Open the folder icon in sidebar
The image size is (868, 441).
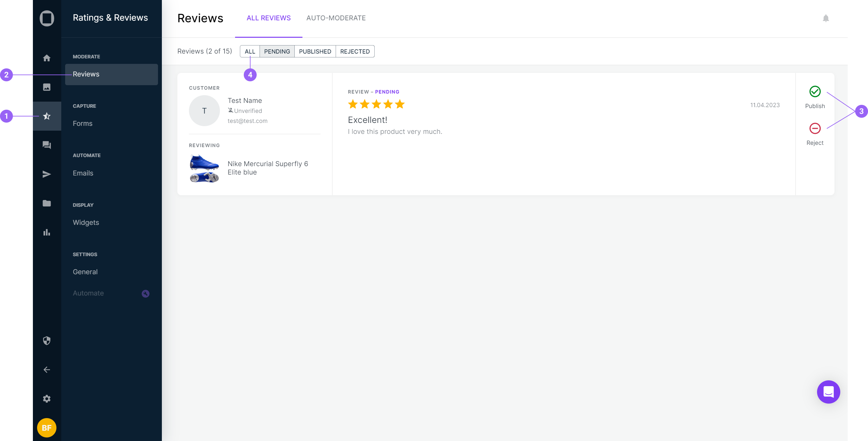(x=46, y=203)
